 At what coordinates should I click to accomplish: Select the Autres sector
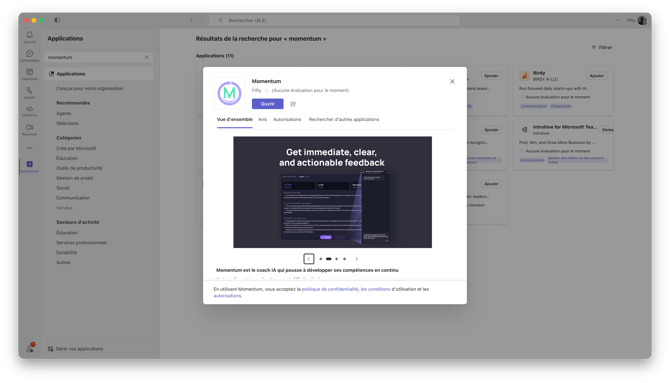click(63, 262)
